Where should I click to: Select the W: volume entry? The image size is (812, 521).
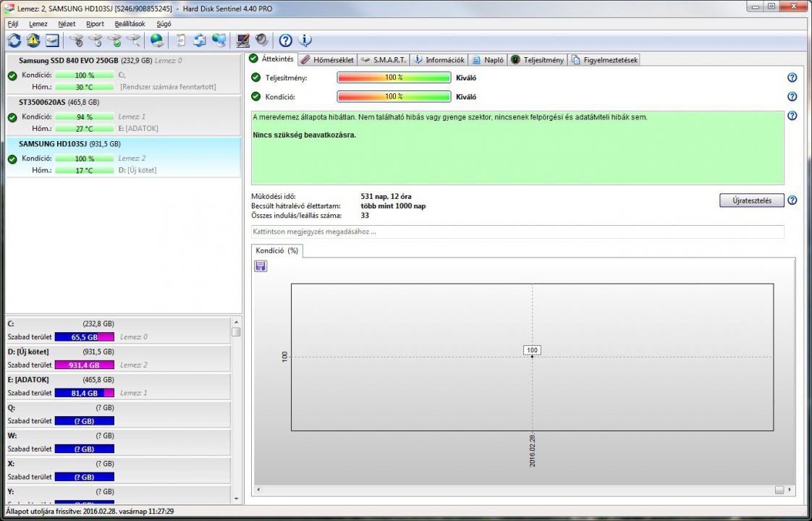point(118,443)
